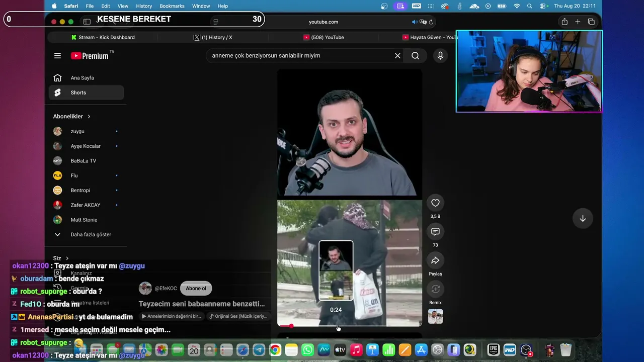Image resolution: width=644 pixels, height=362 pixels.
Task: Go to next Short with down arrow
Action: [583, 219]
